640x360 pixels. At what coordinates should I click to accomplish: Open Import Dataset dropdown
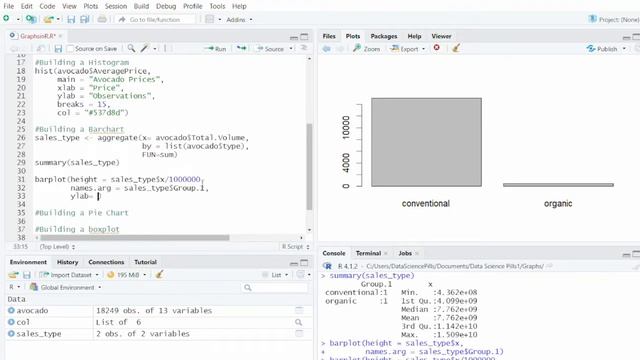pos(69,275)
